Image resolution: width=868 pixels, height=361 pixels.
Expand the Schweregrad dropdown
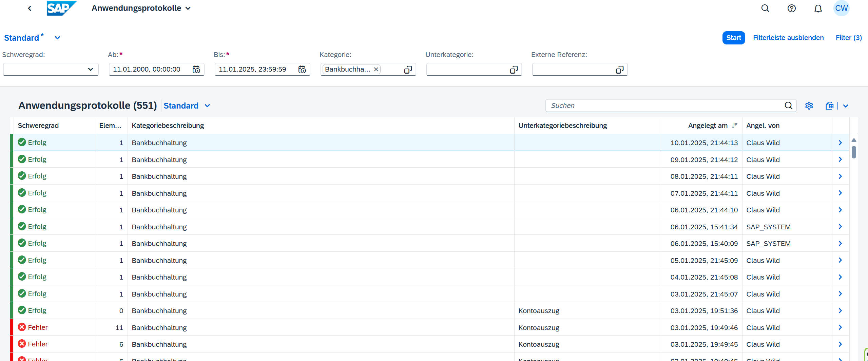(x=90, y=70)
